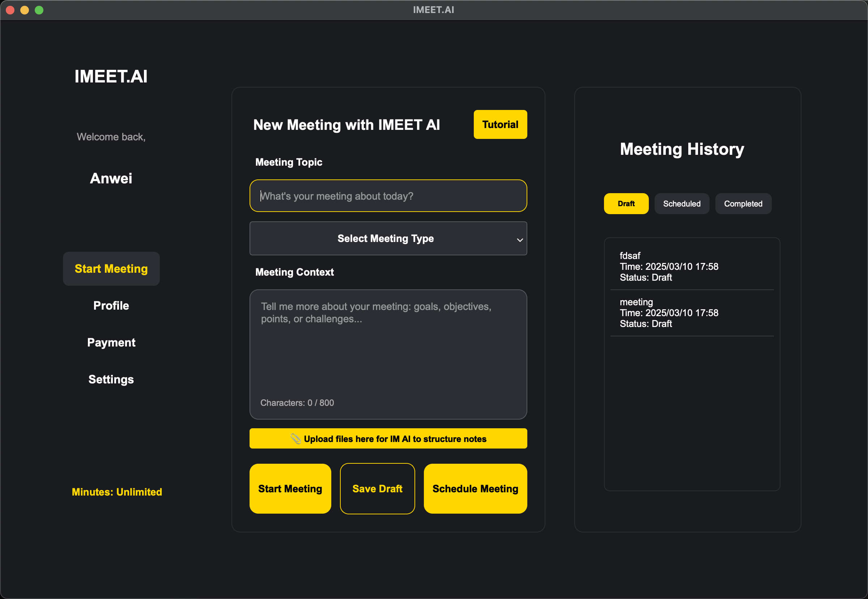Viewport: 868px width, 599px height.
Task: Show Scheduled meetings tab
Action: [x=681, y=204]
